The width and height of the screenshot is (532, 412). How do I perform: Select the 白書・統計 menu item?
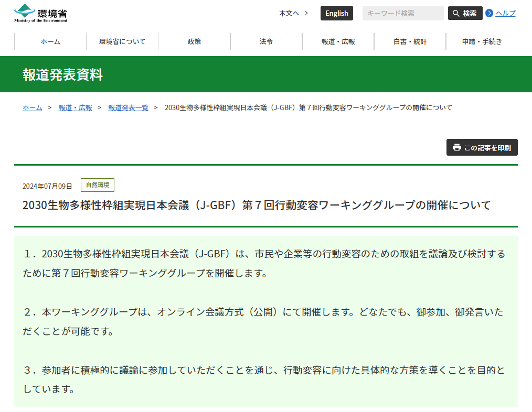[409, 41]
